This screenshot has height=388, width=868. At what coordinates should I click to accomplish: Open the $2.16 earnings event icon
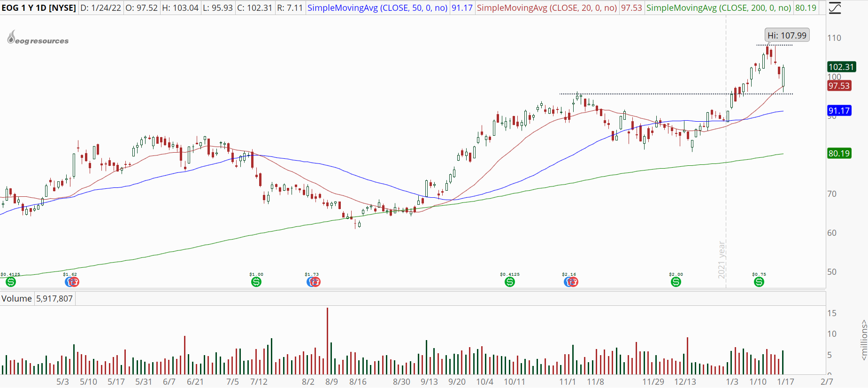[x=571, y=282]
